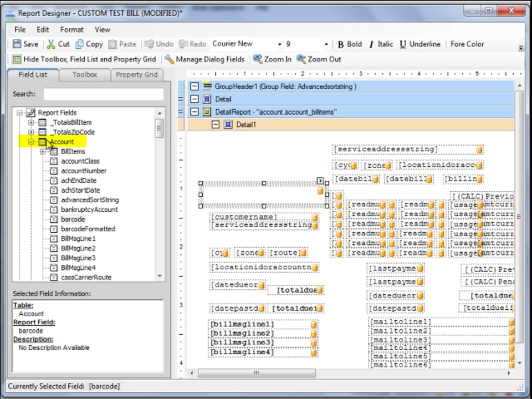This screenshot has width=532, height=399.
Task: Open the font size 9 dropdown
Action: 326,44
